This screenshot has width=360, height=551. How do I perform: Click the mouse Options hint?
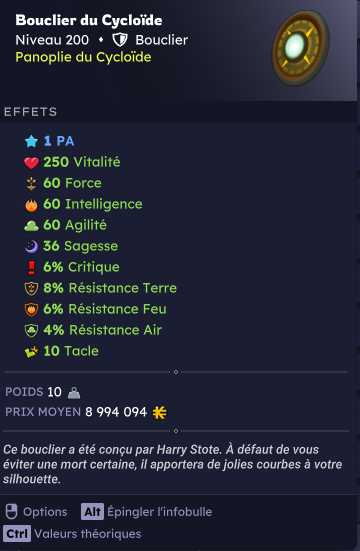tap(37, 512)
